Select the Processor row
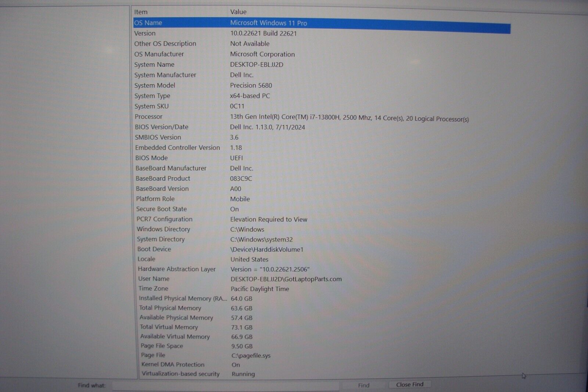 click(x=322, y=117)
